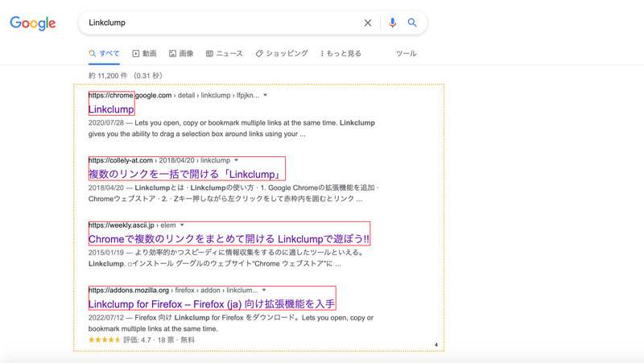
Task: Switch to the 動画 tab
Action: tap(144, 53)
